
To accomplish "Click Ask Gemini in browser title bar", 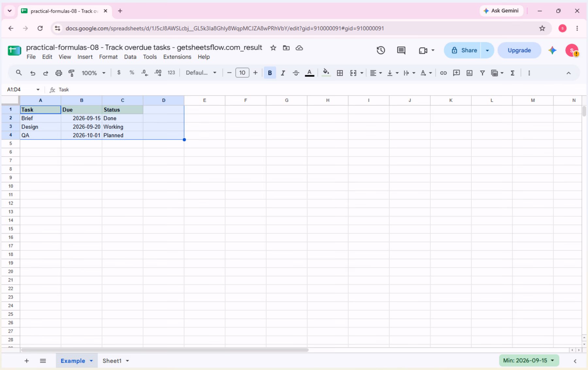I will pos(501,11).
